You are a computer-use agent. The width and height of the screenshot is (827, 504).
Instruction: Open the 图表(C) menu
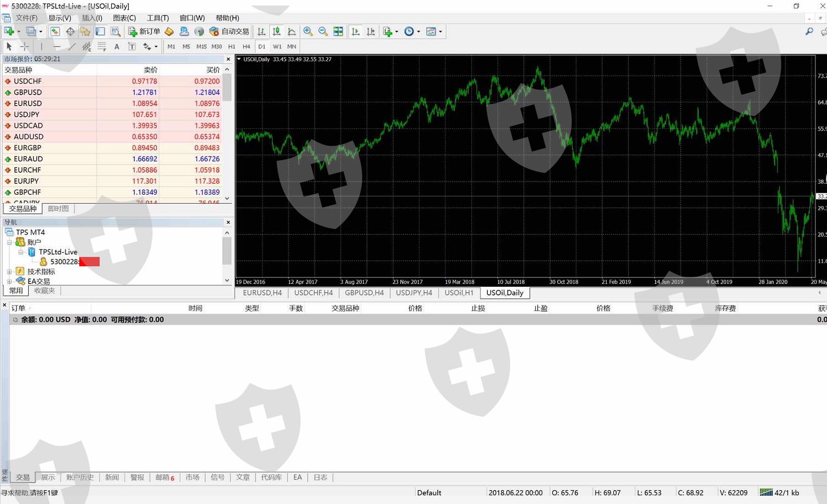click(x=124, y=18)
